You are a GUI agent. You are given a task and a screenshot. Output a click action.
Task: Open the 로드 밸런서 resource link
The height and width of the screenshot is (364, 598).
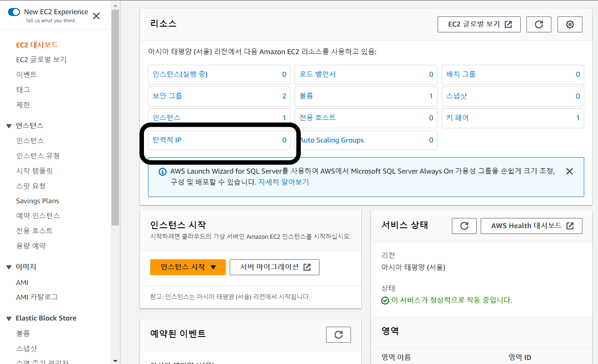click(318, 74)
